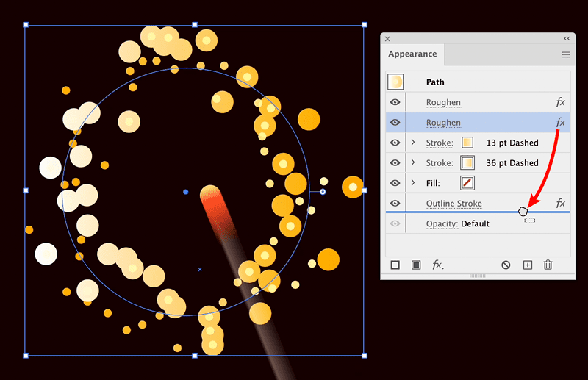This screenshot has height=380, width=588.
Task: Click the 13 pt Dashed stroke weight
Action: coord(512,143)
